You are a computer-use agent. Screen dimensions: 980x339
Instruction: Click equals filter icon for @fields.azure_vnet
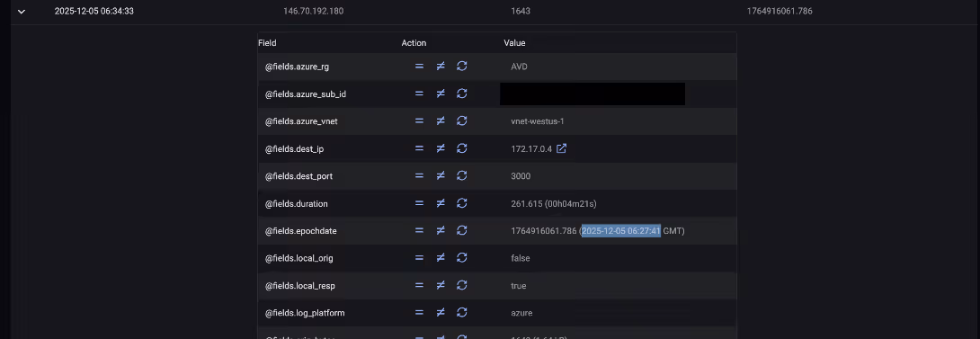419,121
